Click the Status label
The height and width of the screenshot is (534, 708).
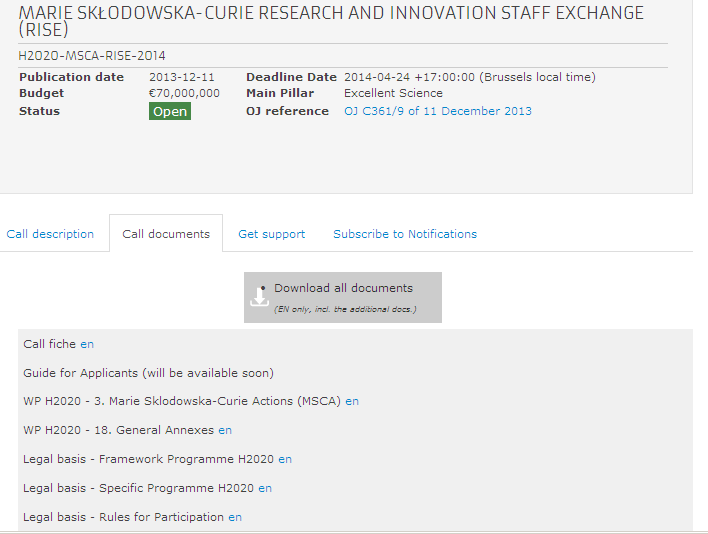[x=39, y=111]
